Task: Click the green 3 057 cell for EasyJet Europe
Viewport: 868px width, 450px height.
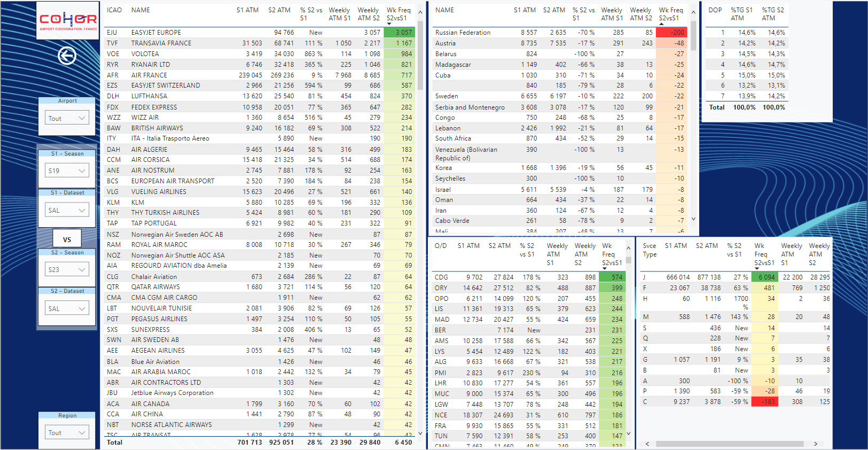Action: (399, 33)
